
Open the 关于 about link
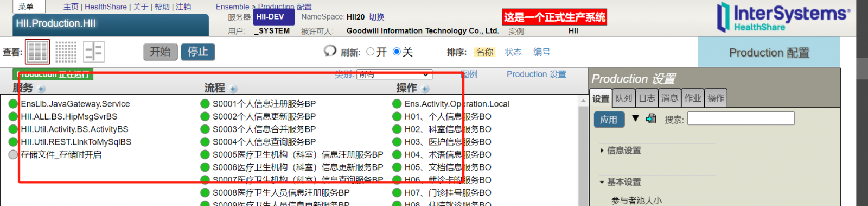coord(141,7)
